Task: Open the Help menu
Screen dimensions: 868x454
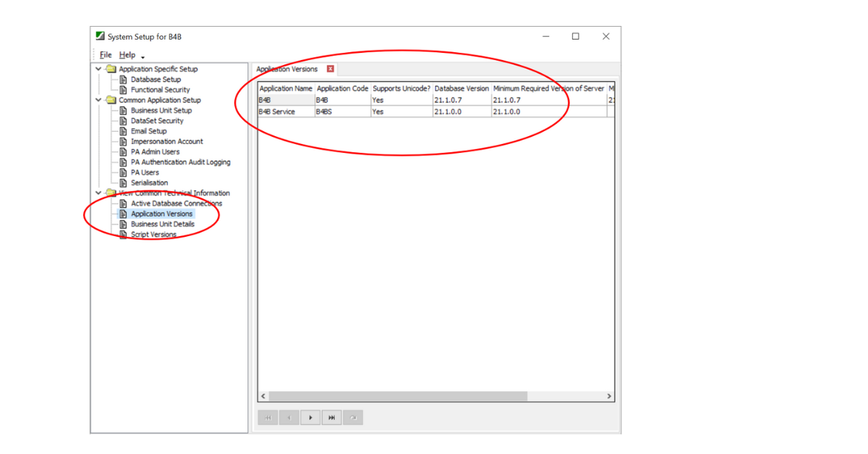Action: click(127, 55)
